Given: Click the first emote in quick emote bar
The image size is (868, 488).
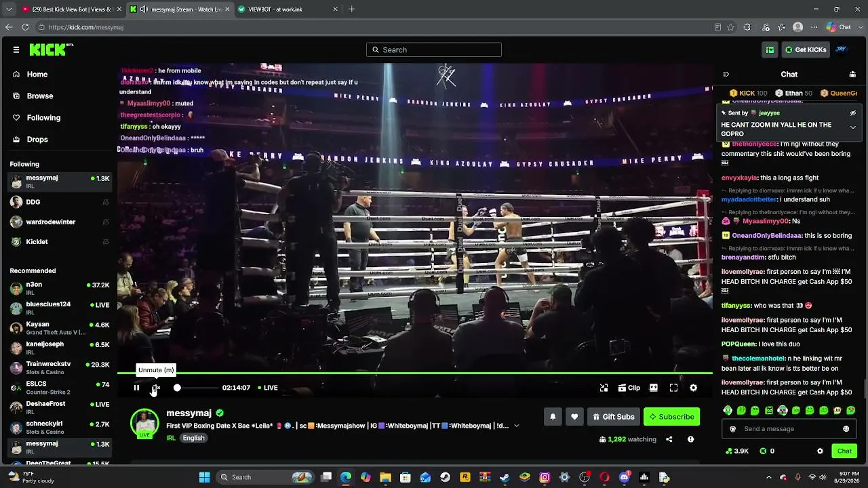Looking at the screenshot, I should click(x=728, y=411).
